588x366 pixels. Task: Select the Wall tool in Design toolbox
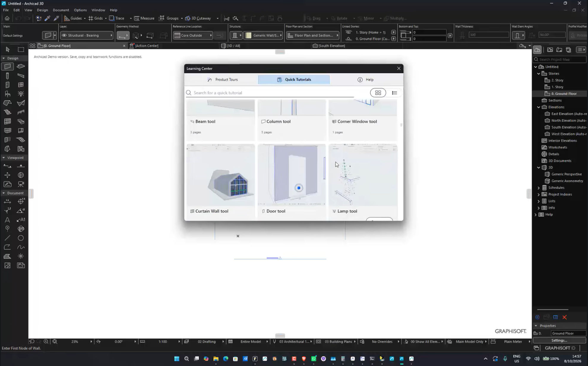click(x=7, y=66)
